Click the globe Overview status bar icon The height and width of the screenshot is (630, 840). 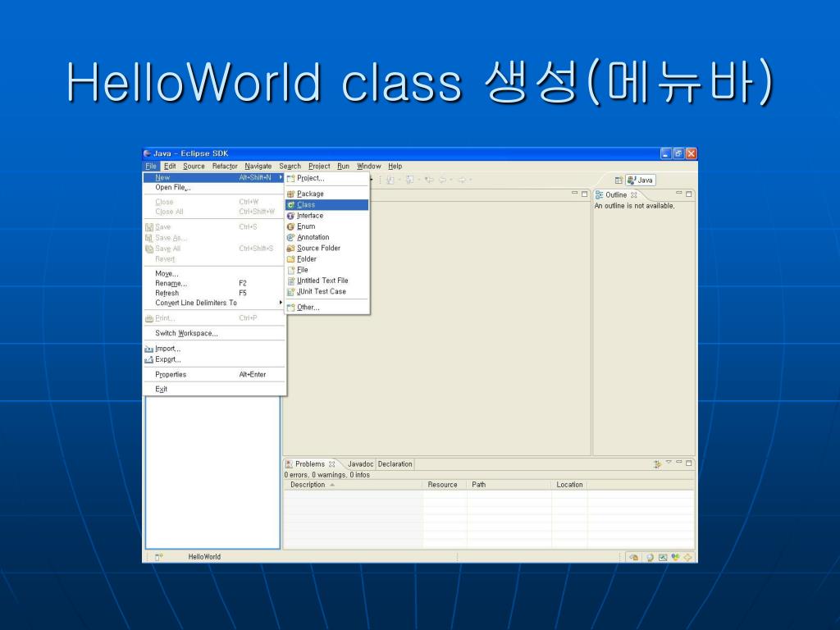pyautogui.click(x=650, y=557)
